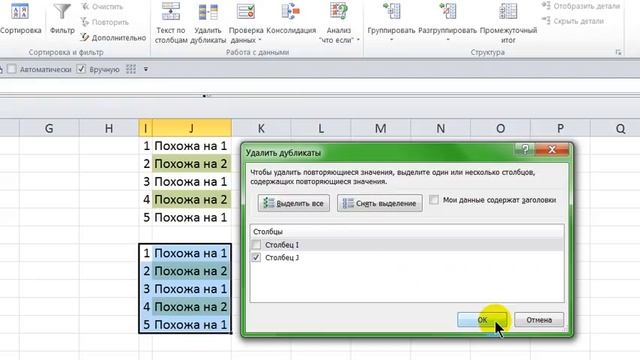Expand Group dropdown arrow
The width and height of the screenshot is (640, 360).
point(391,40)
